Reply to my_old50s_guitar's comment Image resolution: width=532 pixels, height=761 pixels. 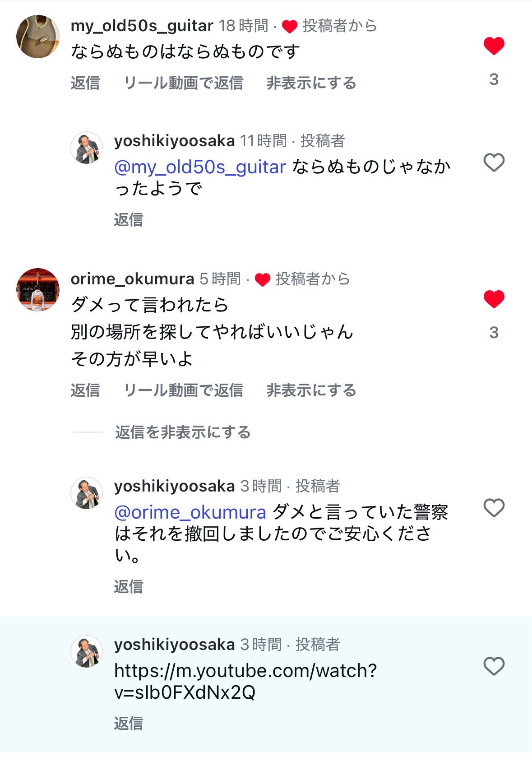pos(85,83)
